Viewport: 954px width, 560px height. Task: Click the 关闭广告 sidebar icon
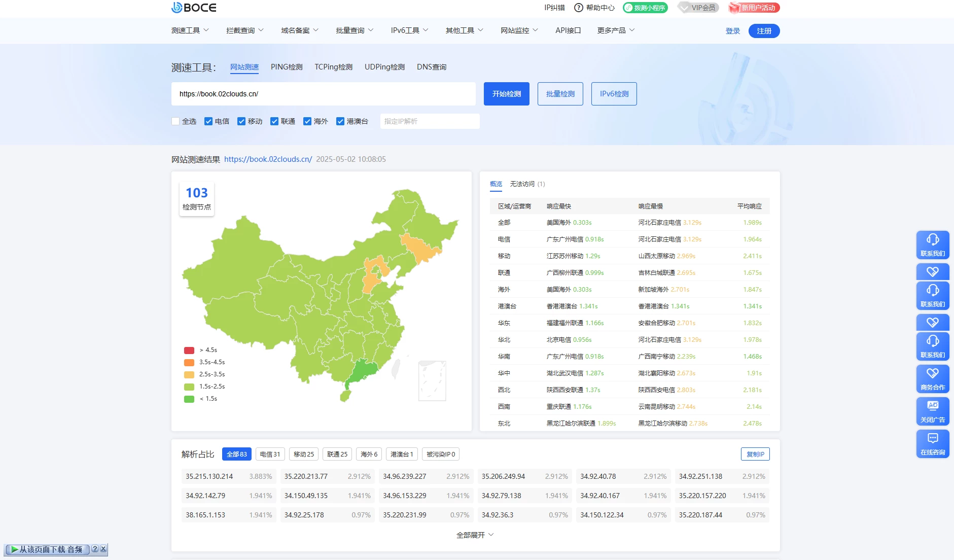[932, 411]
